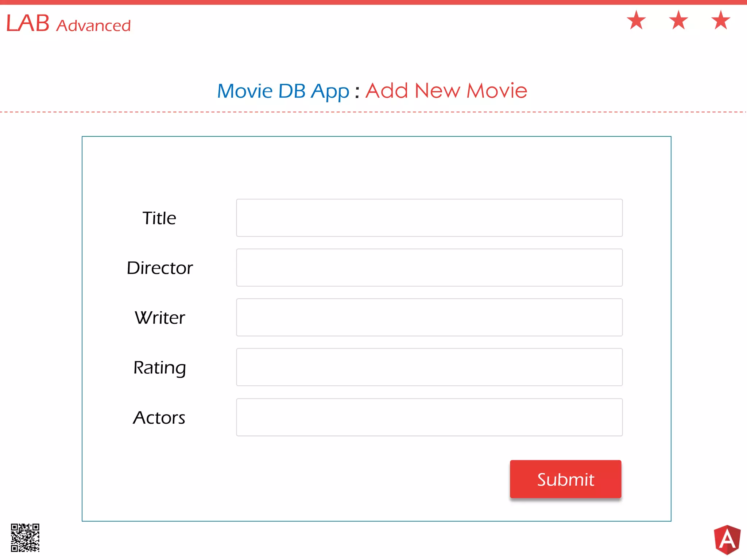Select the Writer input field

point(429,317)
